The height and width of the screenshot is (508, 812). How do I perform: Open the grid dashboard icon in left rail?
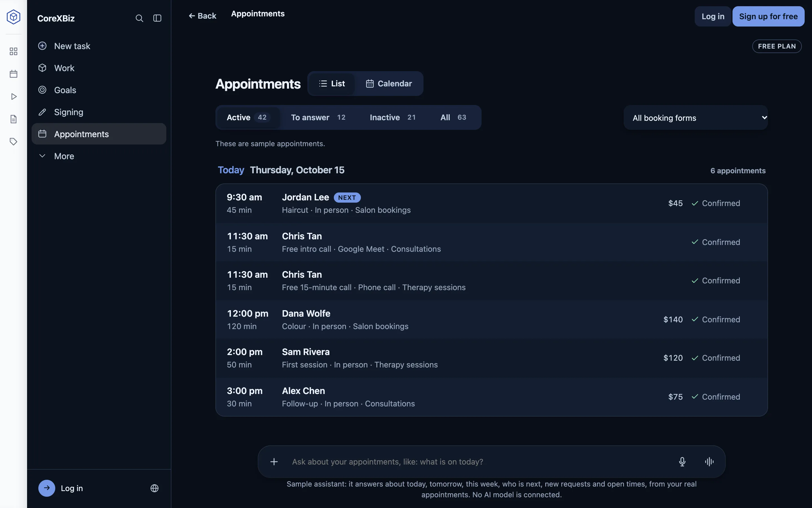[x=14, y=51]
